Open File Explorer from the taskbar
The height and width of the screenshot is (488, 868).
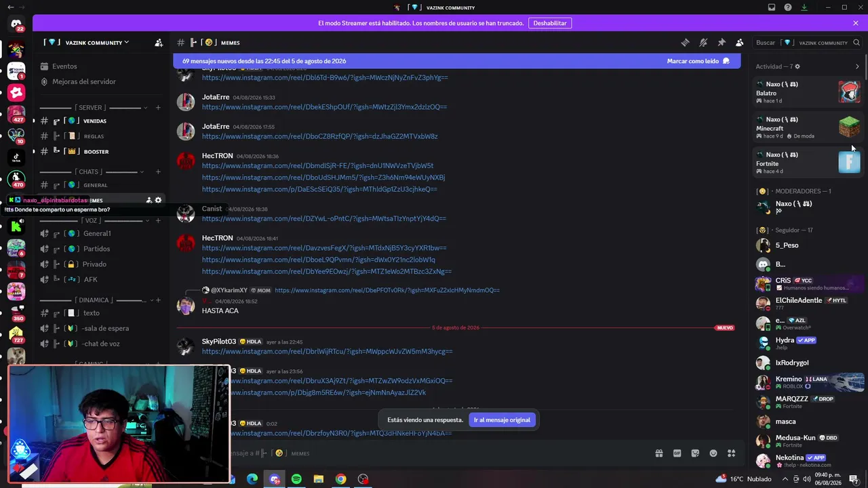[x=319, y=479]
